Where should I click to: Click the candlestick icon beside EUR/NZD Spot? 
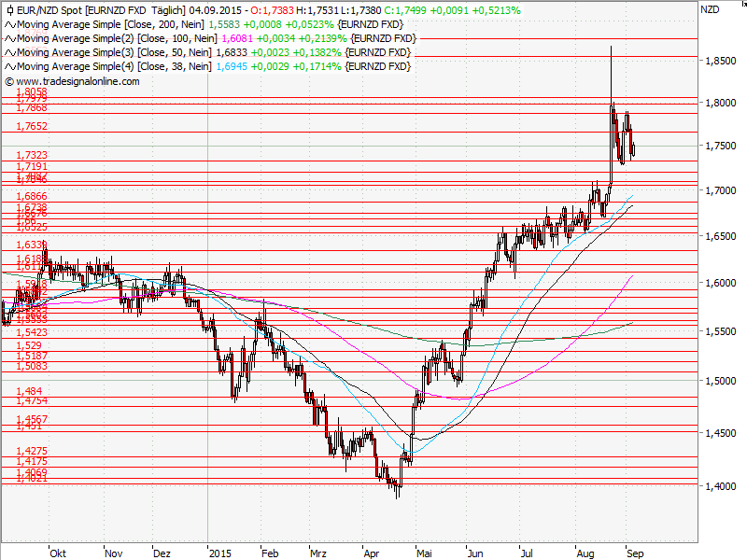(x=9, y=10)
